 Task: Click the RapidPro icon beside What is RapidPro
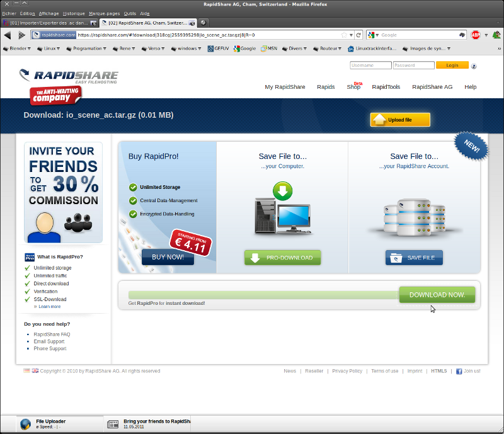[x=30, y=257]
